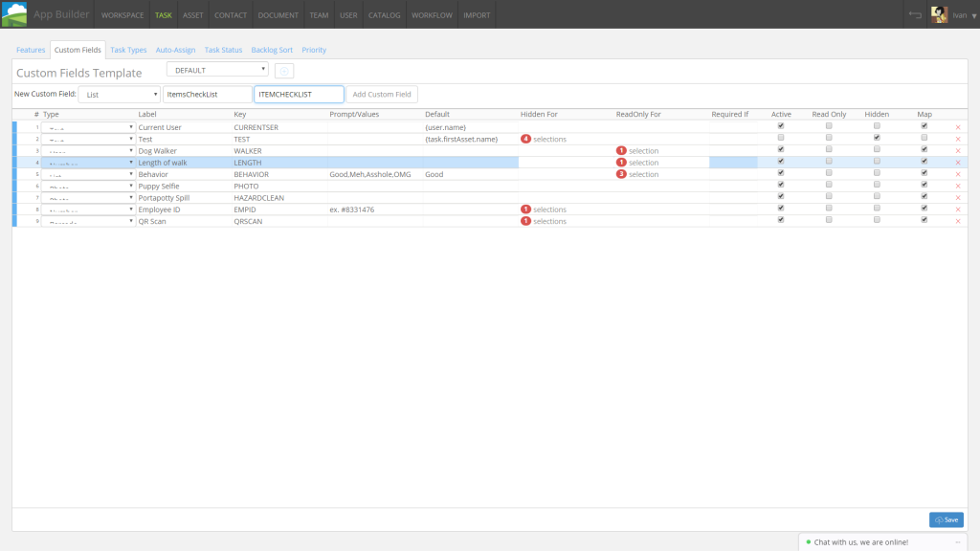Open the DEFAULT template dropdown
This screenshot has height=551, width=980.
pyautogui.click(x=217, y=70)
